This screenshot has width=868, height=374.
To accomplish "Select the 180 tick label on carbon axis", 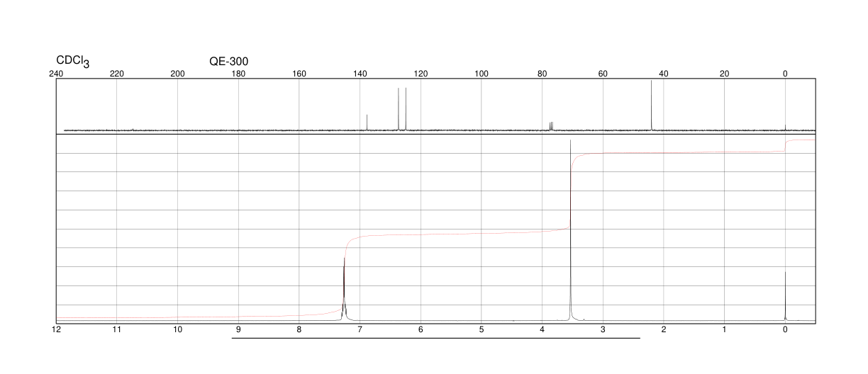I will click(238, 74).
